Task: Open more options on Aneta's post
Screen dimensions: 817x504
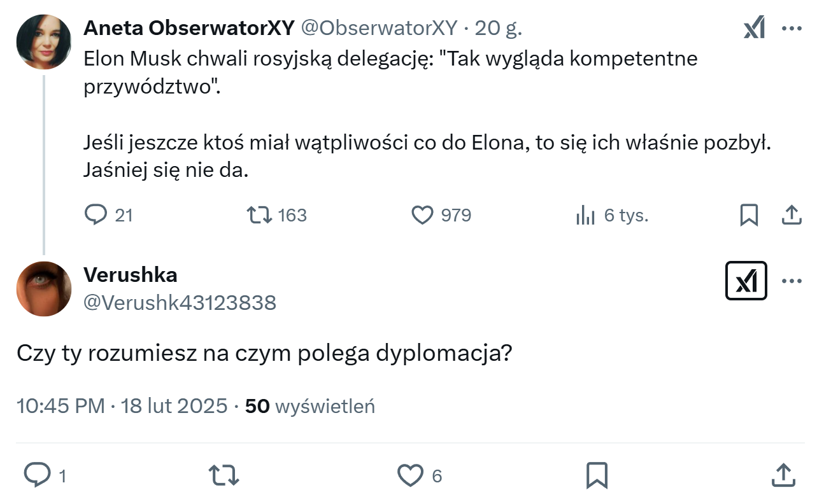Action: (x=791, y=29)
